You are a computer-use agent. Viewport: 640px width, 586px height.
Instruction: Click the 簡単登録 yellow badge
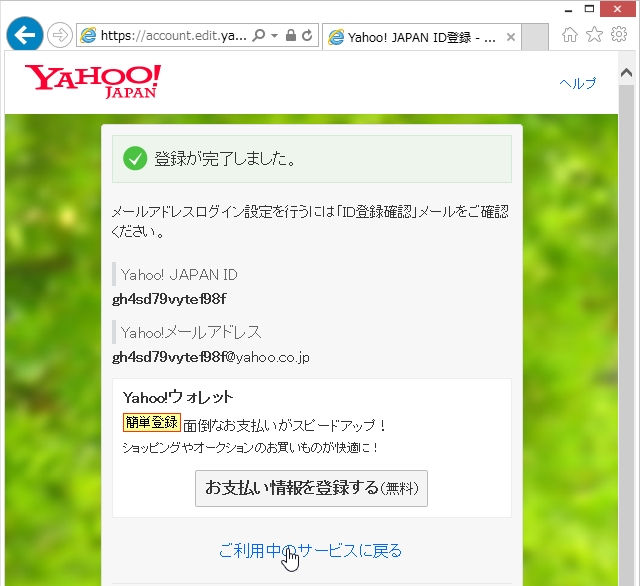[151, 422]
